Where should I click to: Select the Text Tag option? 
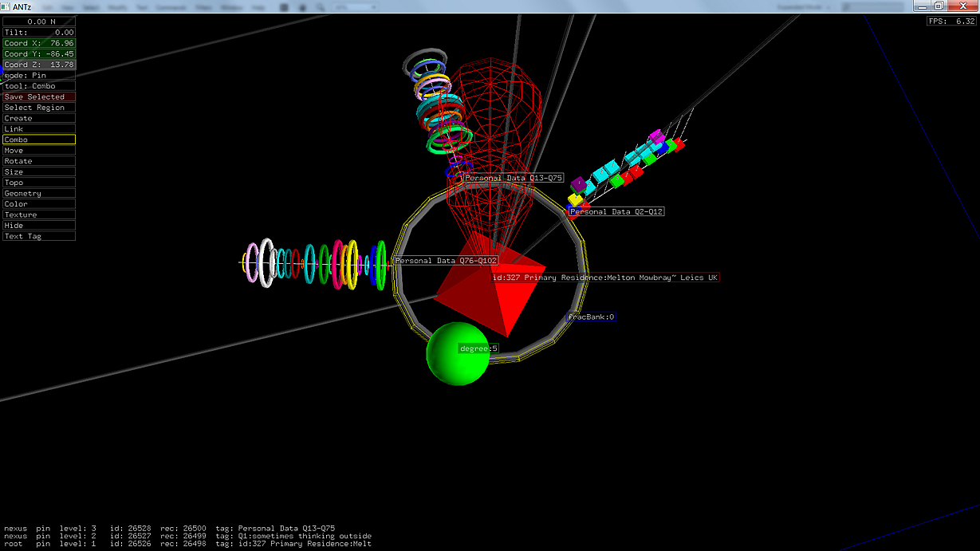[39, 236]
